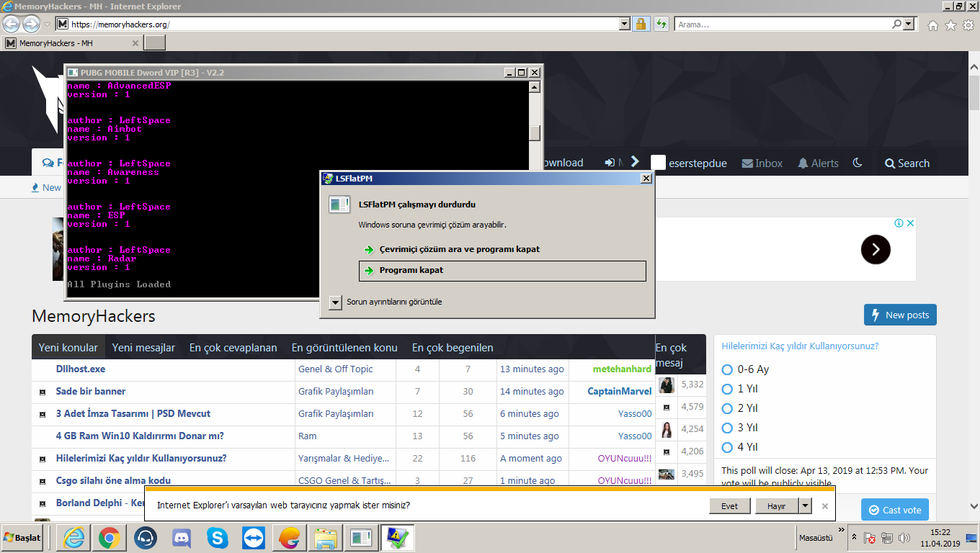Click the Evet button
Screen dimensions: 980x553
click(x=729, y=506)
